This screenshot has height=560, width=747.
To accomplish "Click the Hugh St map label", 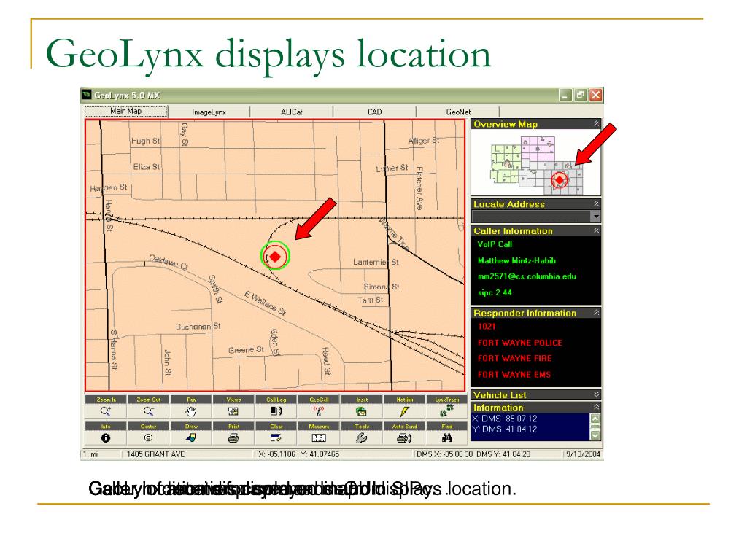I will pyautogui.click(x=145, y=141).
